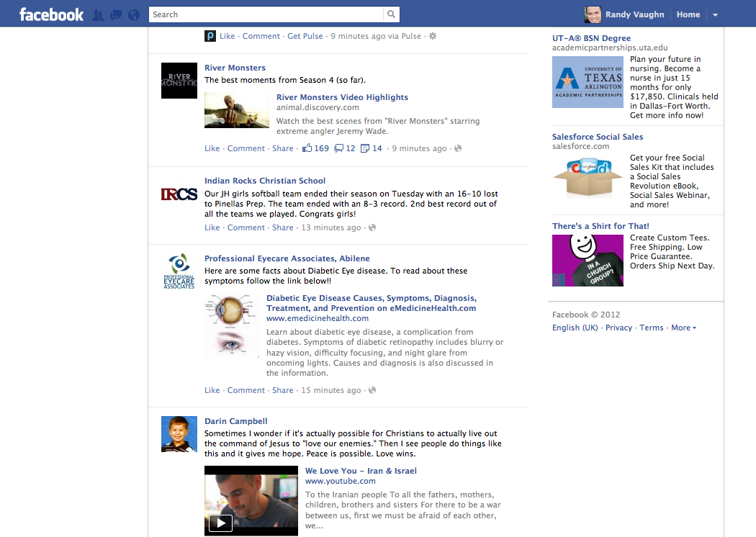Viewport: 756px width, 537px height.
Task: Open Randy Vaughn profile link
Action: tap(634, 14)
